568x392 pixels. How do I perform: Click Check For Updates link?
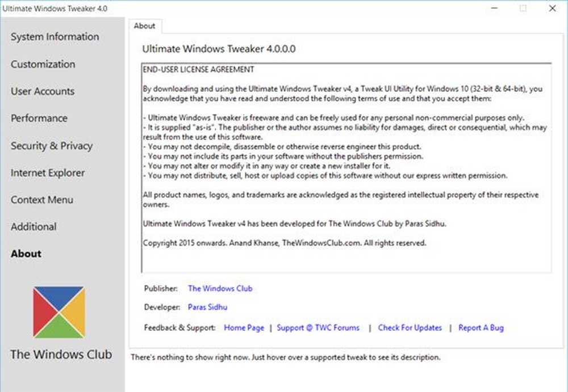(x=410, y=327)
